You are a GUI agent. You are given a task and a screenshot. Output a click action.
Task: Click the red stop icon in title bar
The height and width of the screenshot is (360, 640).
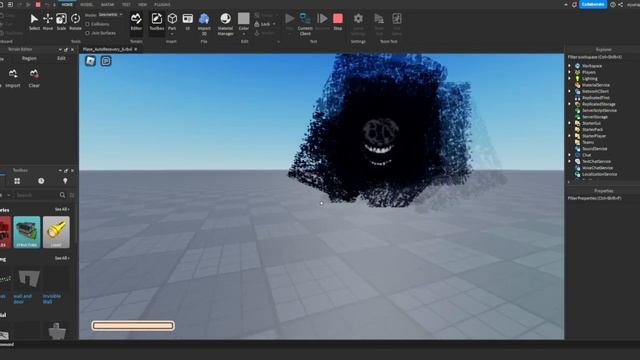[x=38, y=4]
